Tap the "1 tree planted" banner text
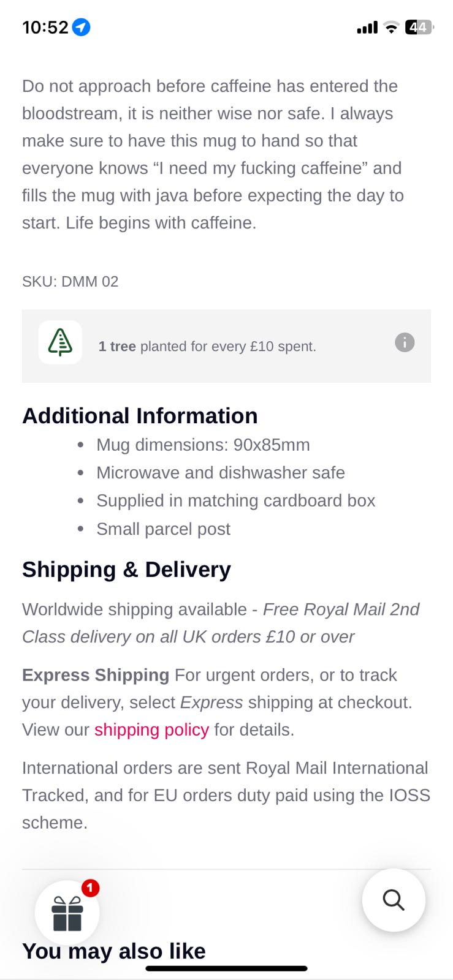The height and width of the screenshot is (980, 453). [207, 346]
